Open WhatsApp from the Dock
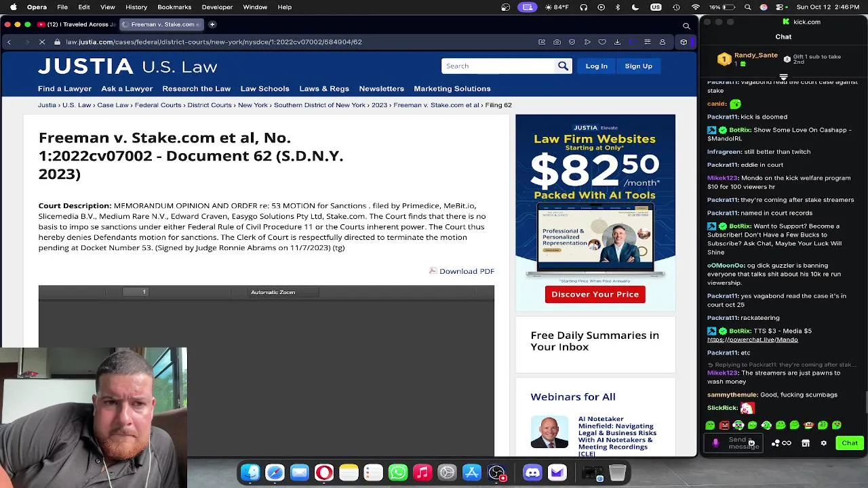The height and width of the screenshot is (488, 868). (x=398, y=472)
